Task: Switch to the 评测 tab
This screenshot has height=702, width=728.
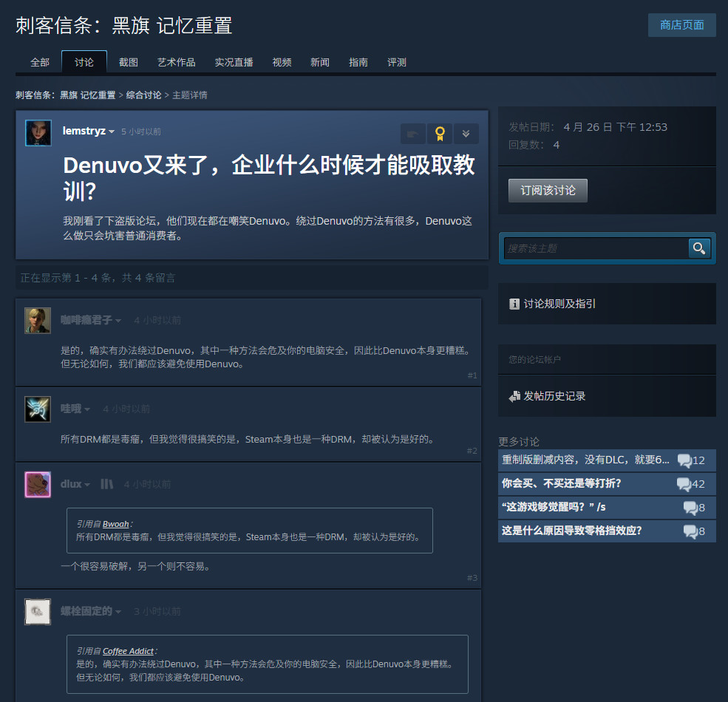Action: coord(397,62)
